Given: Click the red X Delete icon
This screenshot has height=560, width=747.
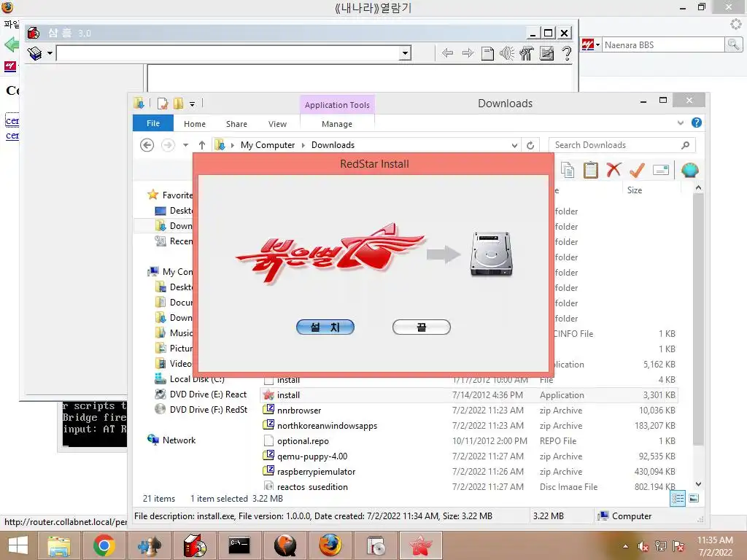Looking at the screenshot, I should pyautogui.click(x=614, y=169).
